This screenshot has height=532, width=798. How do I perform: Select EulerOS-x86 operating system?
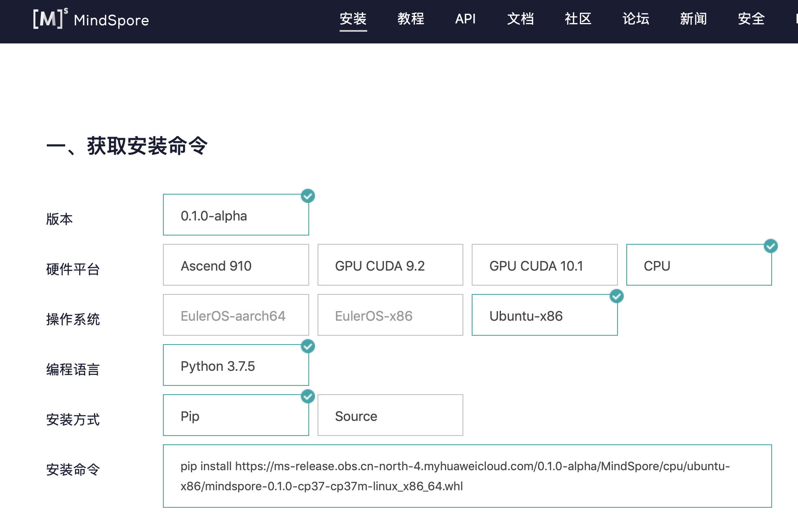click(x=390, y=315)
